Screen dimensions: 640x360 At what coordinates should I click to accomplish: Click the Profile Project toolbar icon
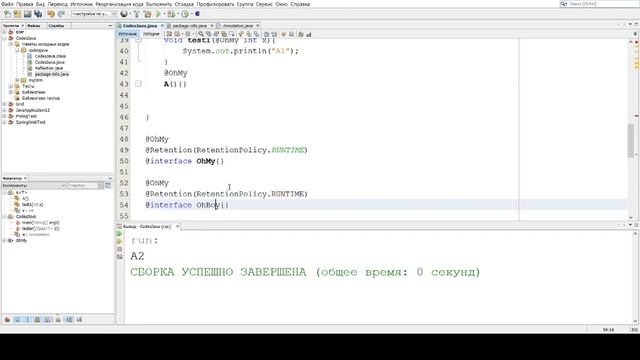(185, 14)
